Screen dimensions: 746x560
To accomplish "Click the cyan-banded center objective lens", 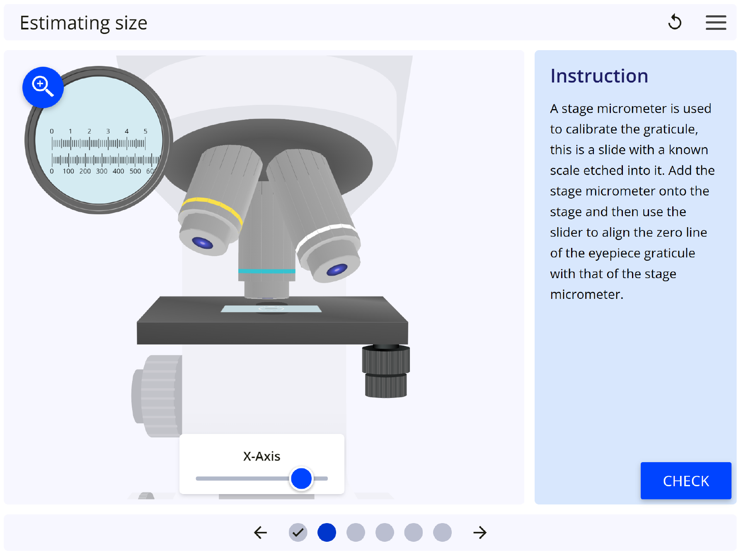I will (266, 249).
